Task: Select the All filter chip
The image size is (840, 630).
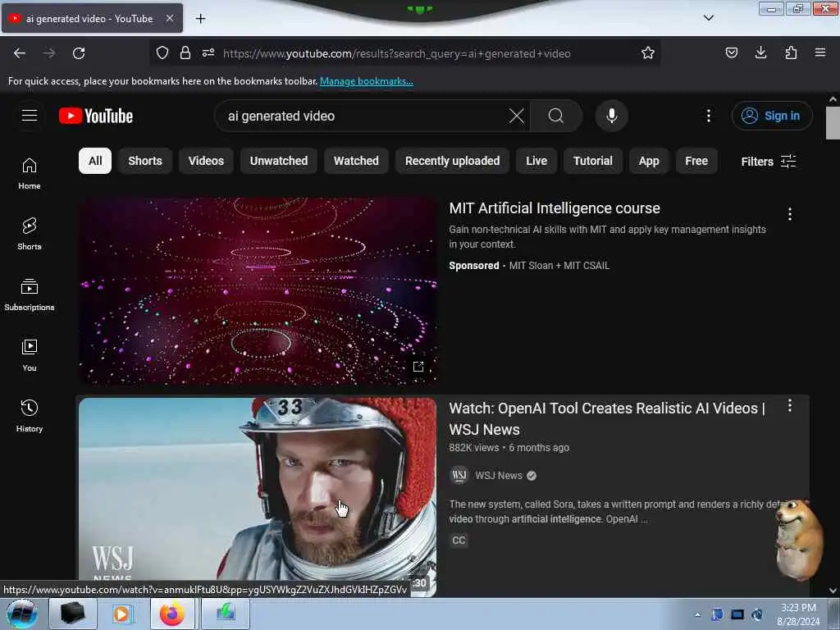Action: point(95,161)
